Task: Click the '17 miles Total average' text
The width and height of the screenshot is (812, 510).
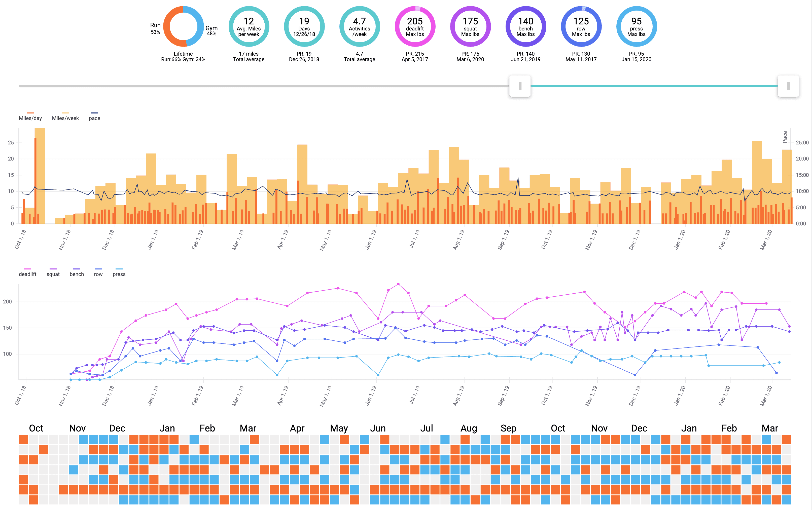Action: click(x=249, y=57)
